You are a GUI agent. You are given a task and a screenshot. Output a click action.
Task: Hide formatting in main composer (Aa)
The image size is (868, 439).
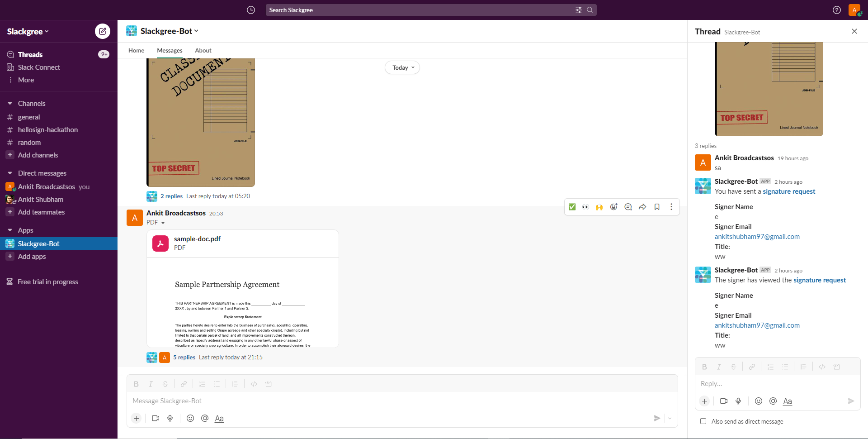tap(219, 418)
